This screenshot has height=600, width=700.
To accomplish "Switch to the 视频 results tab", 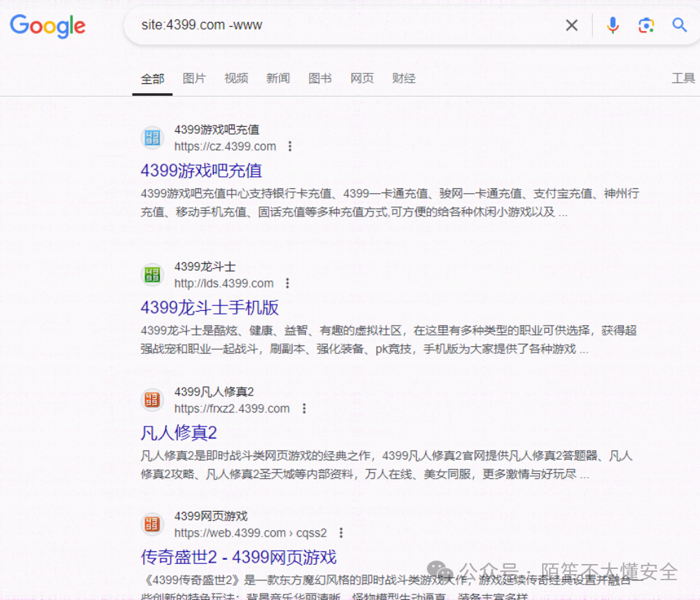I will tap(236, 78).
